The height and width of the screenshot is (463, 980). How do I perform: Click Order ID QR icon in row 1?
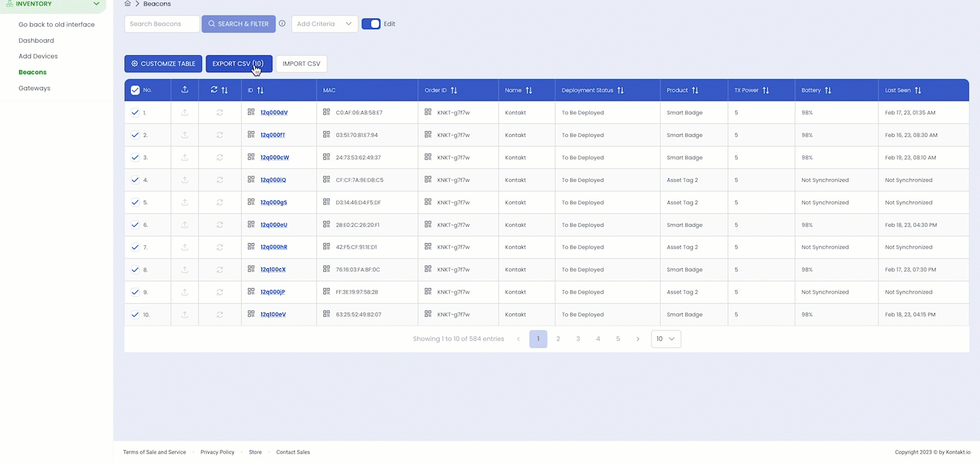[x=428, y=112]
